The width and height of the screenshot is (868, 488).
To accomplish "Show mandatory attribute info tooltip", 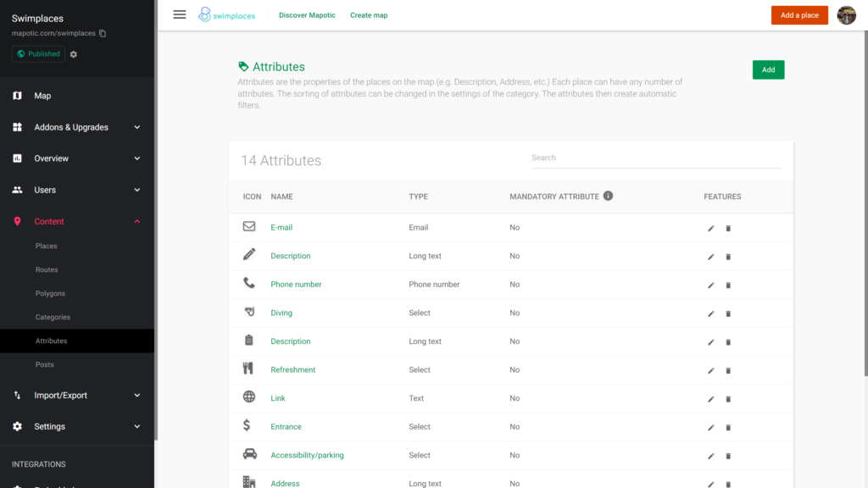I will (608, 196).
